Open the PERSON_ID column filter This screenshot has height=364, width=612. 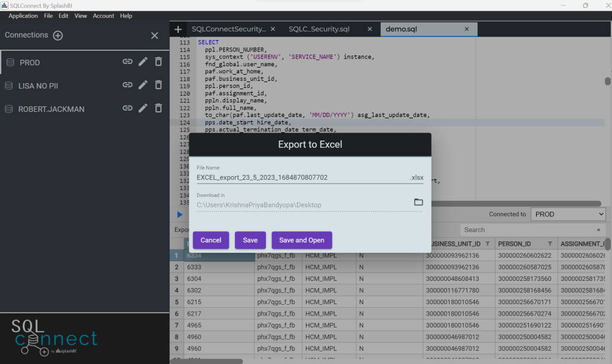point(549,243)
